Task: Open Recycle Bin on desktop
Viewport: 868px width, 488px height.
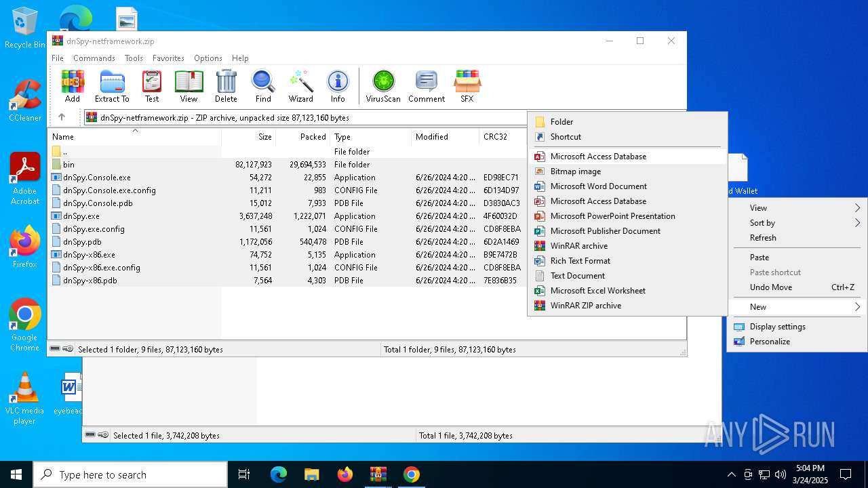Action: pos(25,28)
